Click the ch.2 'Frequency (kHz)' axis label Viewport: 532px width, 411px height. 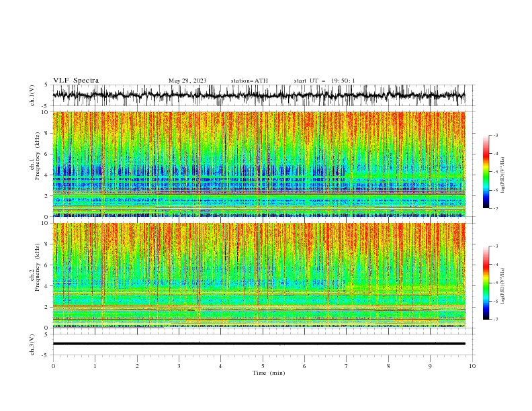[38, 267]
